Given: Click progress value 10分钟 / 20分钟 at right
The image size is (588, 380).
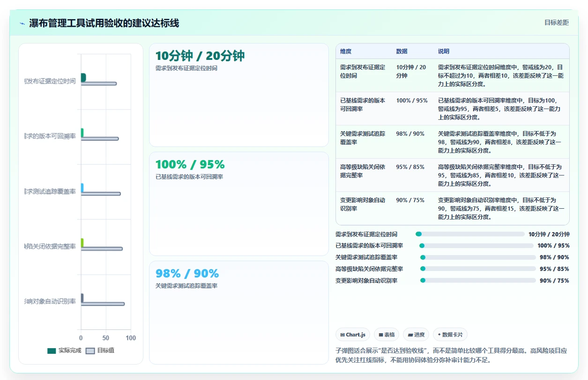Looking at the screenshot, I should [549, 234].
